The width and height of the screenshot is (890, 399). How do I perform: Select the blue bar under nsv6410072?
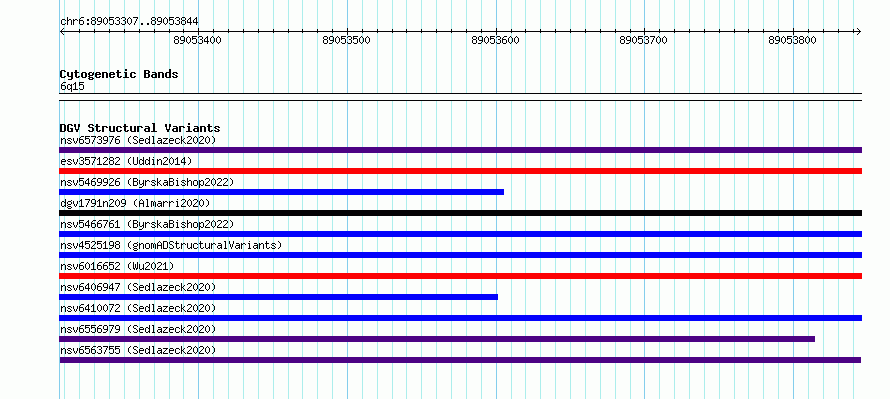460,318
